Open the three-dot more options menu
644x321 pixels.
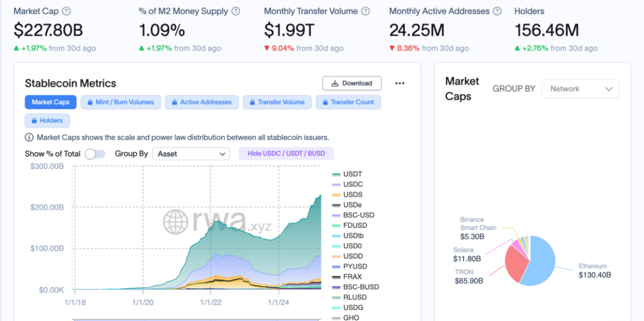click(400, 83)
